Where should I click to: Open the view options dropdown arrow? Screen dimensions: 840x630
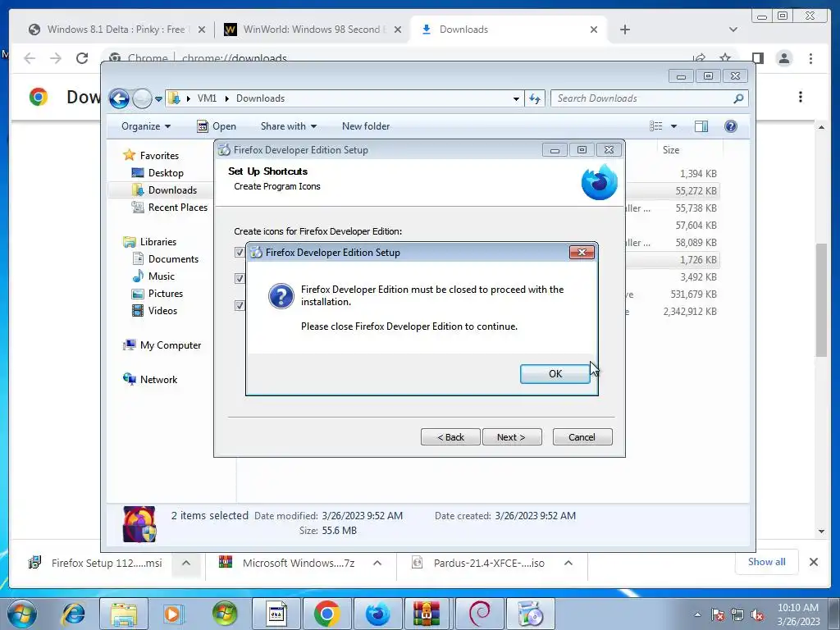click(674, 126)
